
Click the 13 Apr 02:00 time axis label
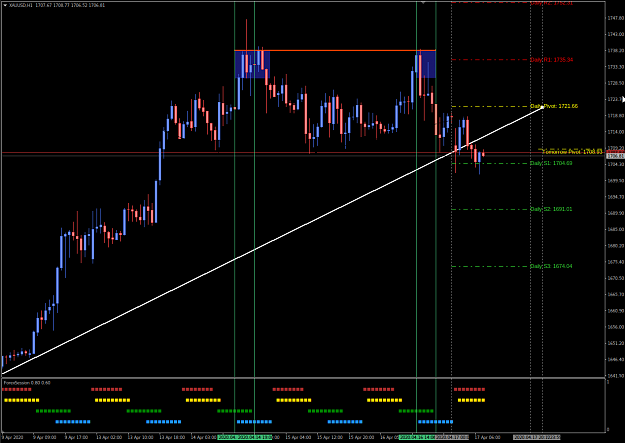(109, 437)
